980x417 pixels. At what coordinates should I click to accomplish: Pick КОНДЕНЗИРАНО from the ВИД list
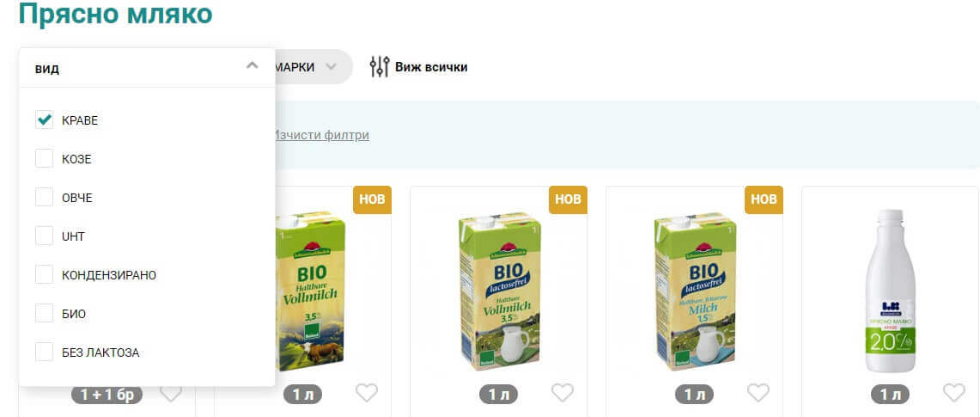(x=45, y=275)
